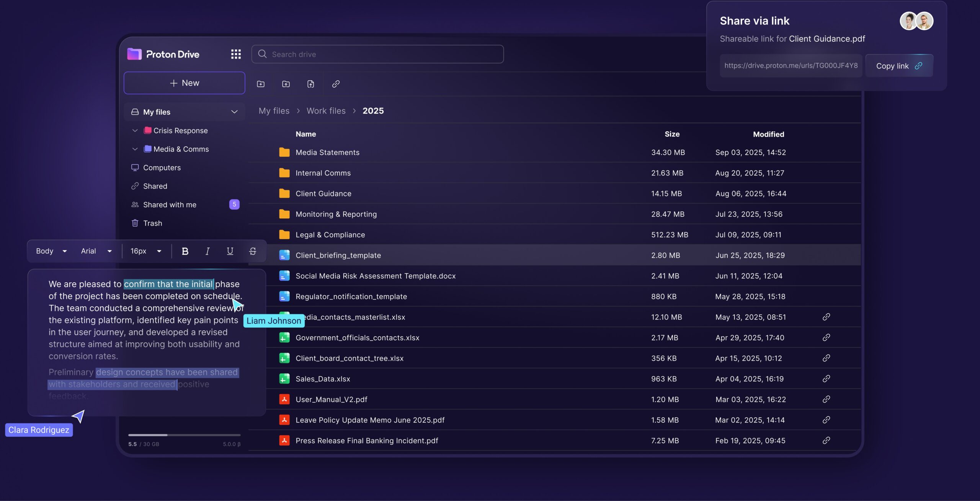The width and height of the screenshot is (980, 501).
Task: Toggle underline formatting
Action: click(x=230, y=251)
